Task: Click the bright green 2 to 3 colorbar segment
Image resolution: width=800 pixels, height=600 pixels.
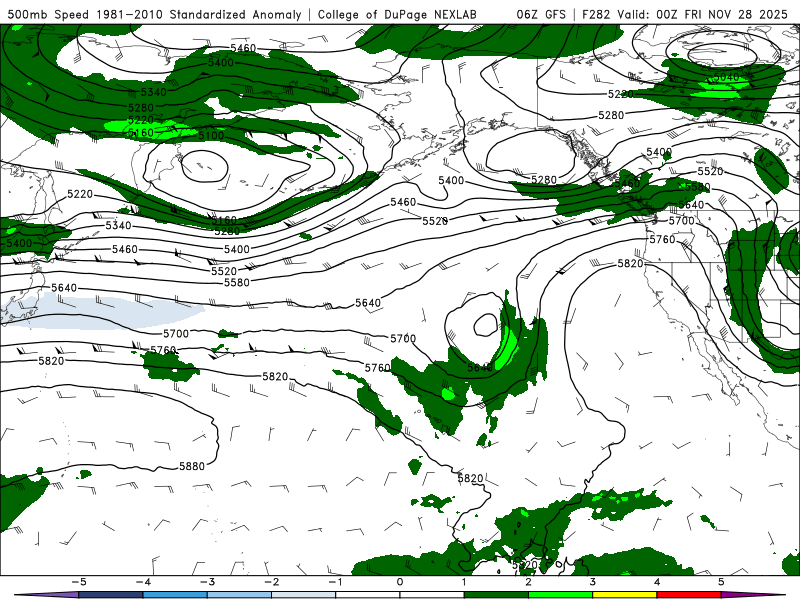Action: pyautogui.click(x=560, y=595)
